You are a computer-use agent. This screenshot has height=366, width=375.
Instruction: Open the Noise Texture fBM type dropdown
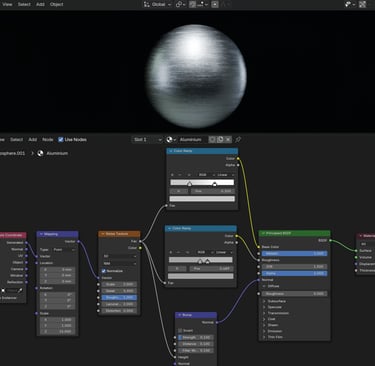coord(119,263)
